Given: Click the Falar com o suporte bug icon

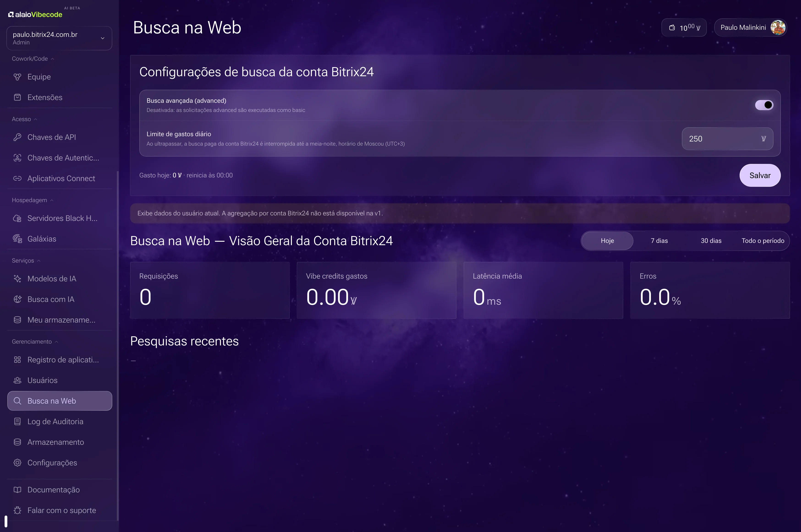Looking at the screenshot, I should point(17,510).
